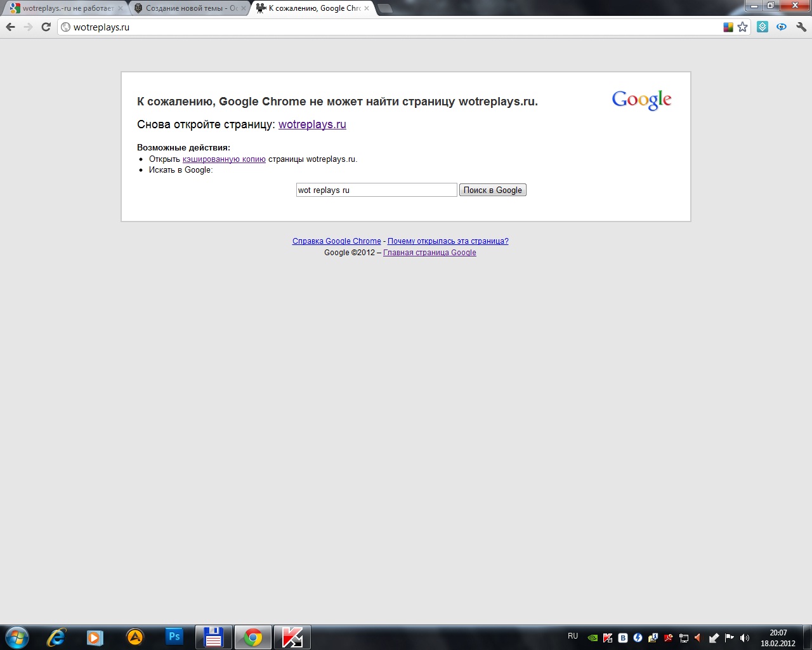This screenshot has height=650, width=812.
Task: Click the 'Поиск в Google' button
Action: pos(493,190)
